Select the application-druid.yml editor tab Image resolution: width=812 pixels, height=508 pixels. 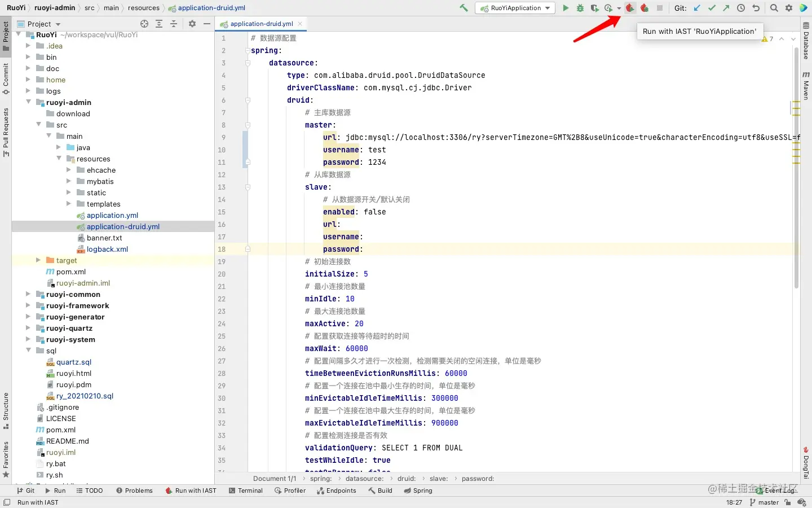tap(262, 24)
